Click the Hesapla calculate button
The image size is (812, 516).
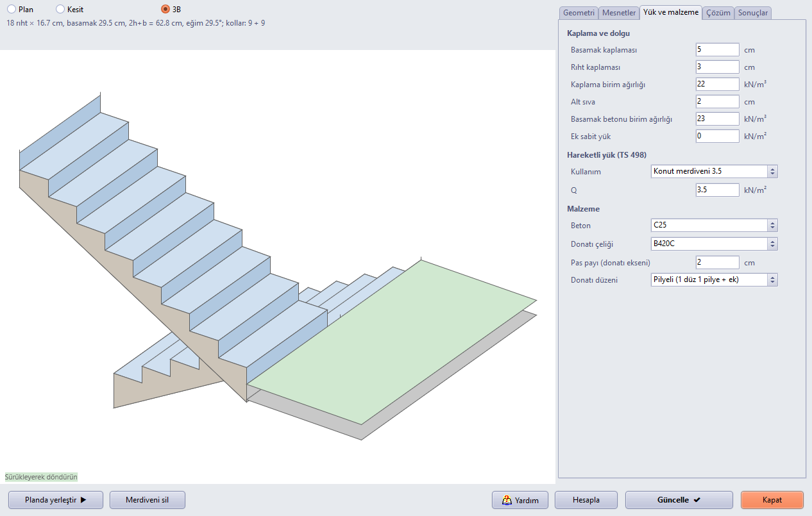tap(586, 500)
